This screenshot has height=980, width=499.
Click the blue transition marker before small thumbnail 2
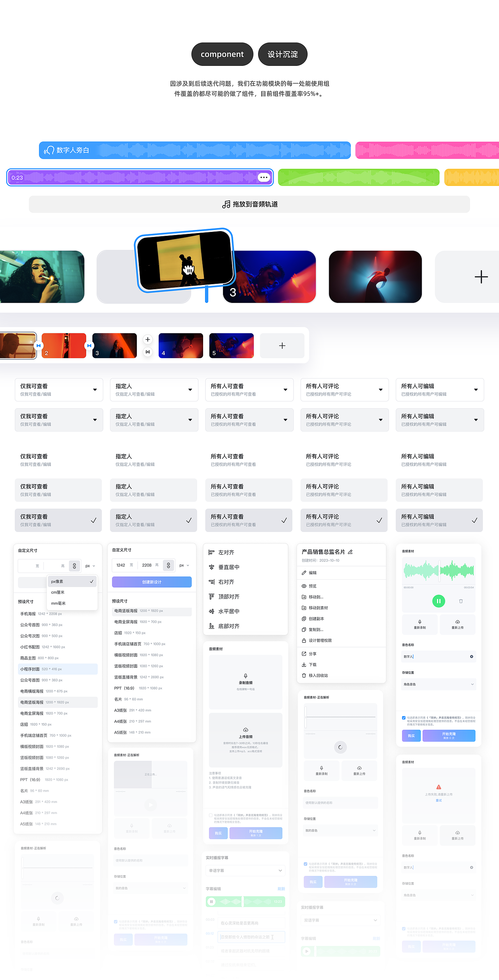click(x=39, y=345)
